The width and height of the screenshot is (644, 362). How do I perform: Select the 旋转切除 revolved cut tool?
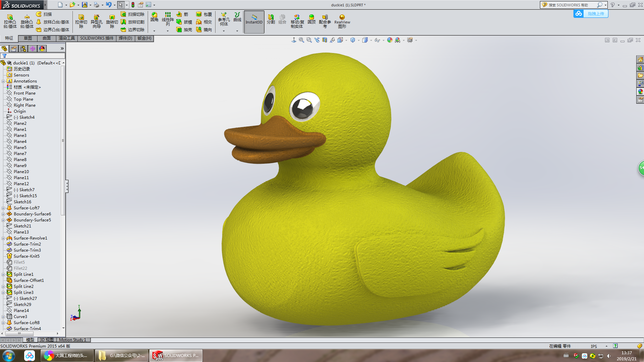tap(112, 21)
